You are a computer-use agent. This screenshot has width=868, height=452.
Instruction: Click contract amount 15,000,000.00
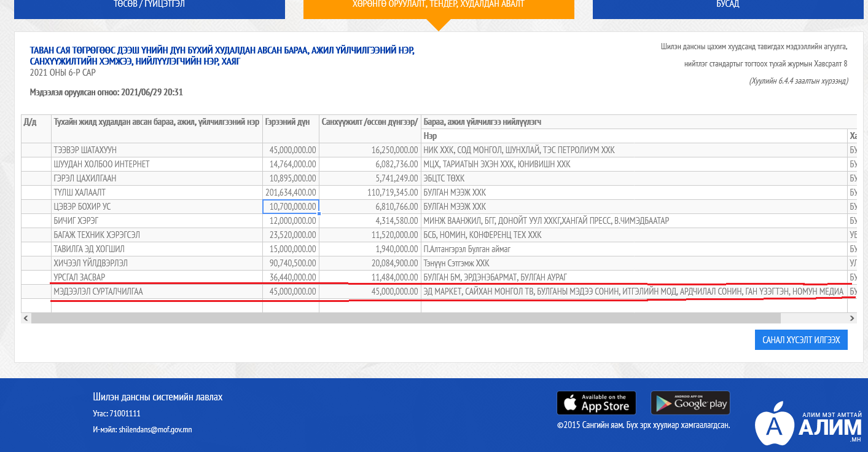(x=291, y=249)
